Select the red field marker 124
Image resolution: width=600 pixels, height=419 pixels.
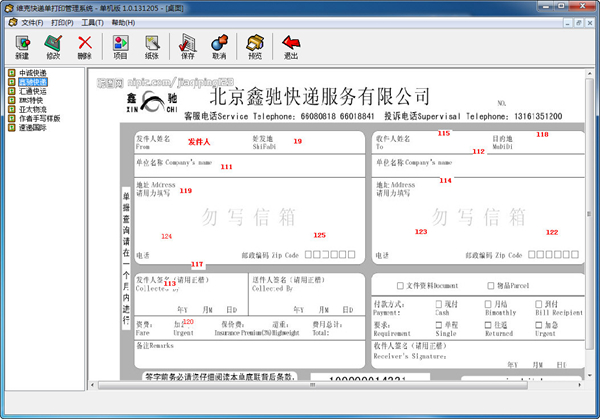click(166, 236)
